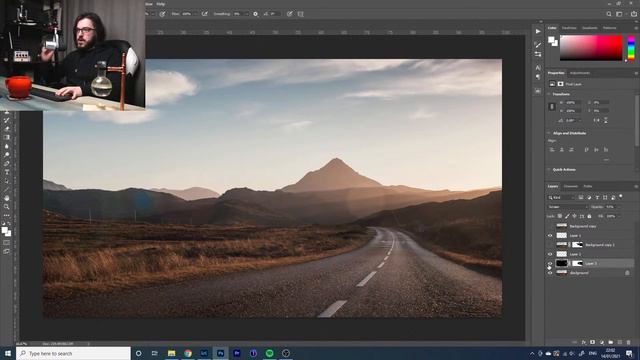Open the layer blend mode dropdown
Screen dimensions: 640x360
pos(567,207)
